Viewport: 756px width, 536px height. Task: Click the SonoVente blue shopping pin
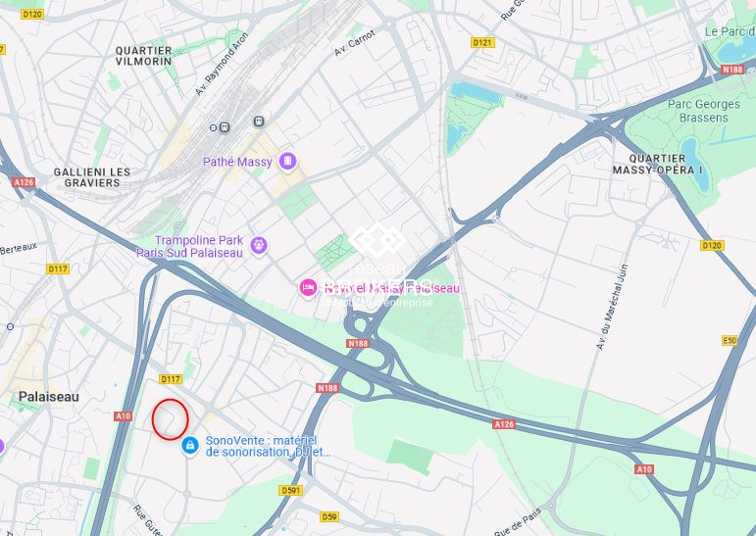click(190, 445)
